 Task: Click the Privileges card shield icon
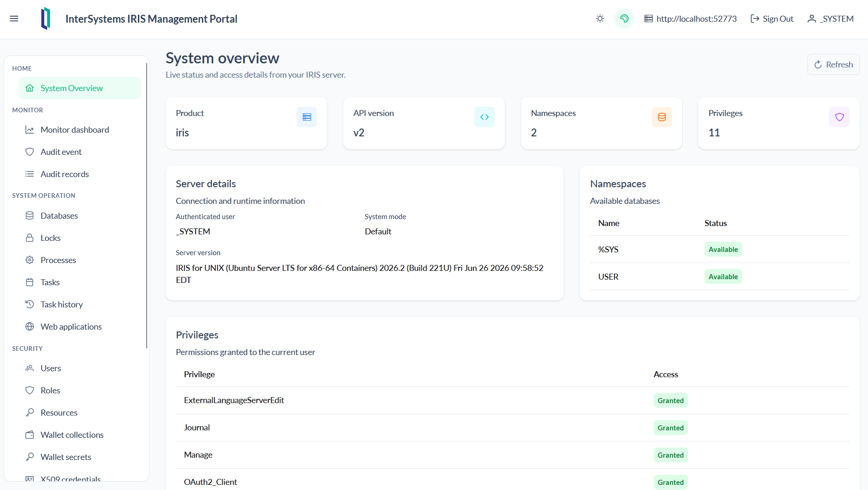[839, 117]
